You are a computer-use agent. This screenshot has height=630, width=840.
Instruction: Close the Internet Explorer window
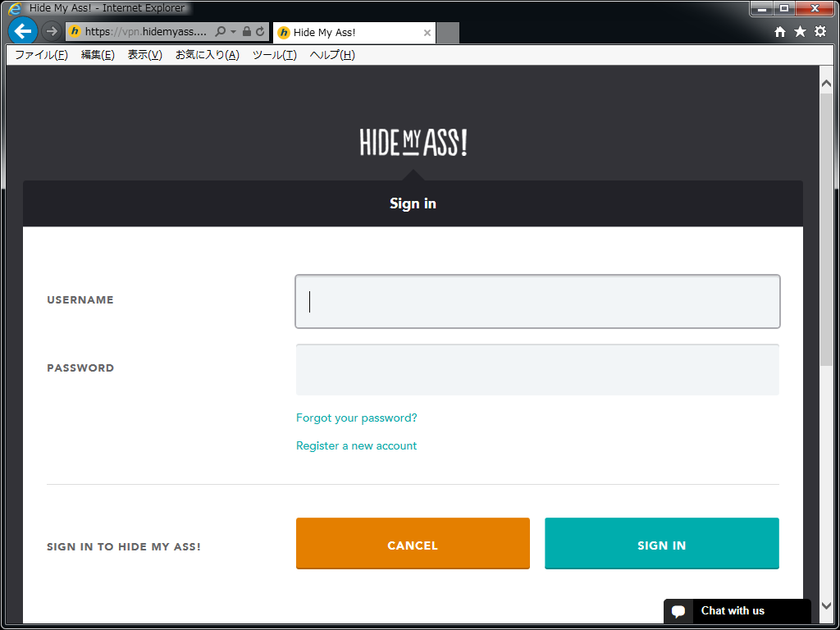(x=815, y=8)
